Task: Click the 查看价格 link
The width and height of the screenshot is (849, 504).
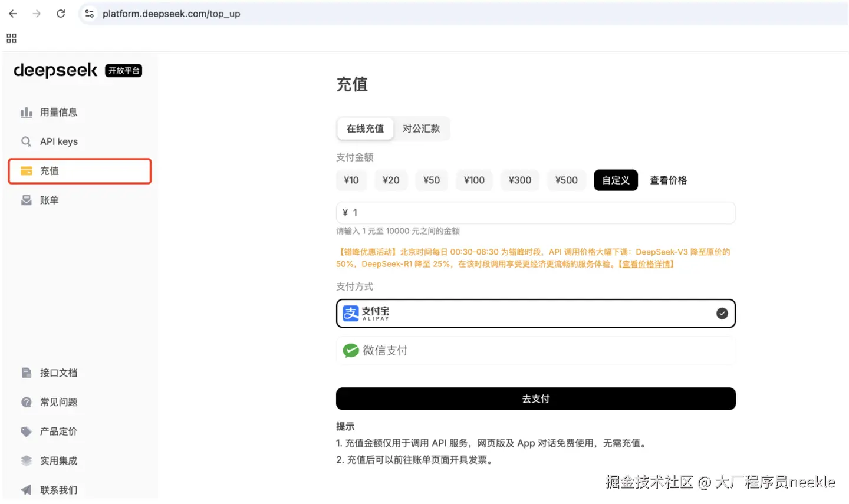Action: (x=669, y=180)
